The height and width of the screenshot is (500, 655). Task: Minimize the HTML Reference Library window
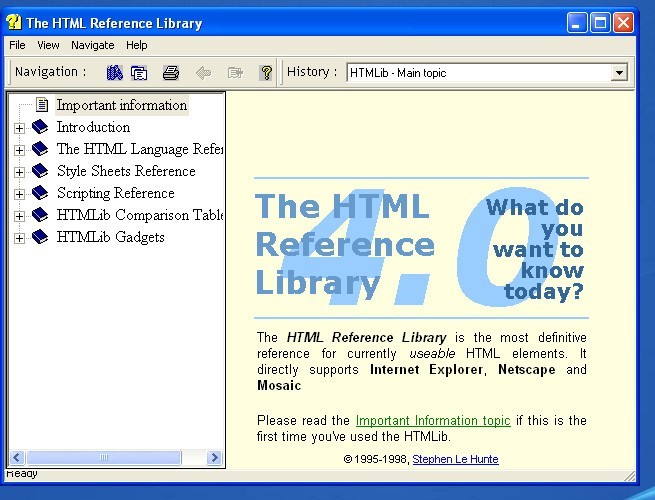[576, 22]
